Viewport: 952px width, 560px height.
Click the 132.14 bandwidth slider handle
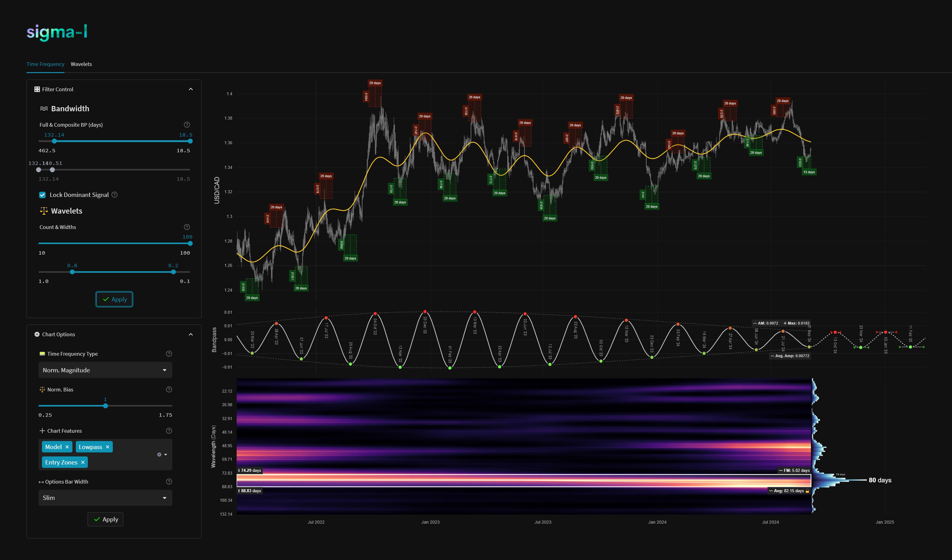[x=55, y=141]
